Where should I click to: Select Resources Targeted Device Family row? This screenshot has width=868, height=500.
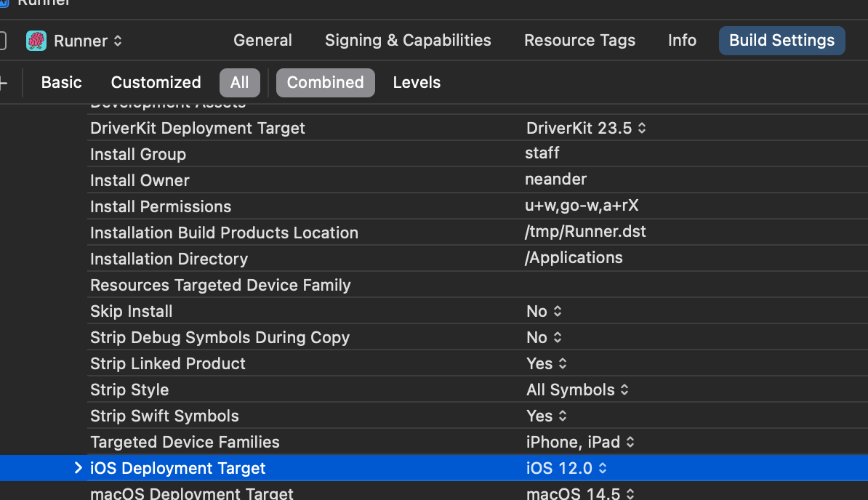tap(477, 285)
